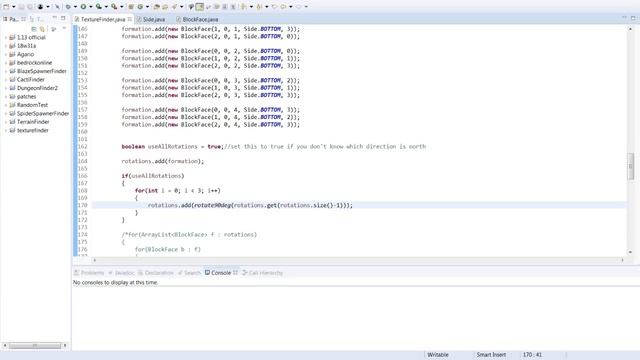The image size is (640, 360).
Task: Open the Problems view tab
Action: coord(89,273)
